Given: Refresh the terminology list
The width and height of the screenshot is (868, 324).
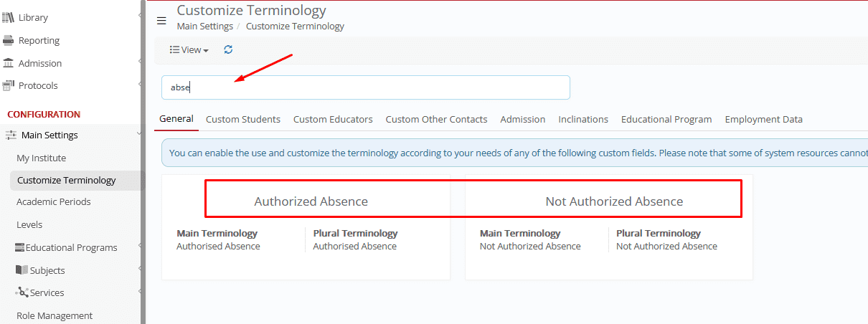Looking at the screenshot, I should [x=228, y=49].
